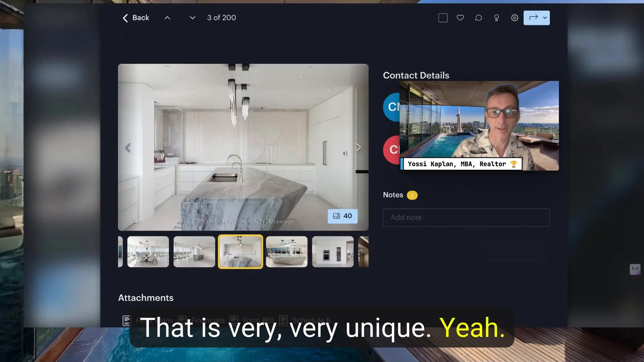
Task: Click the share arrow button
Action: 533,17
